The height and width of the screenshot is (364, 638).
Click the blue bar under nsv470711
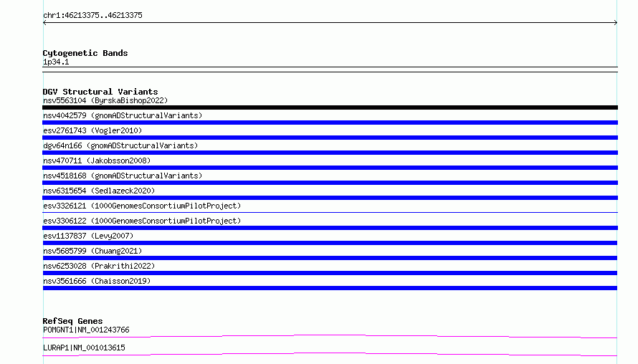330,168
